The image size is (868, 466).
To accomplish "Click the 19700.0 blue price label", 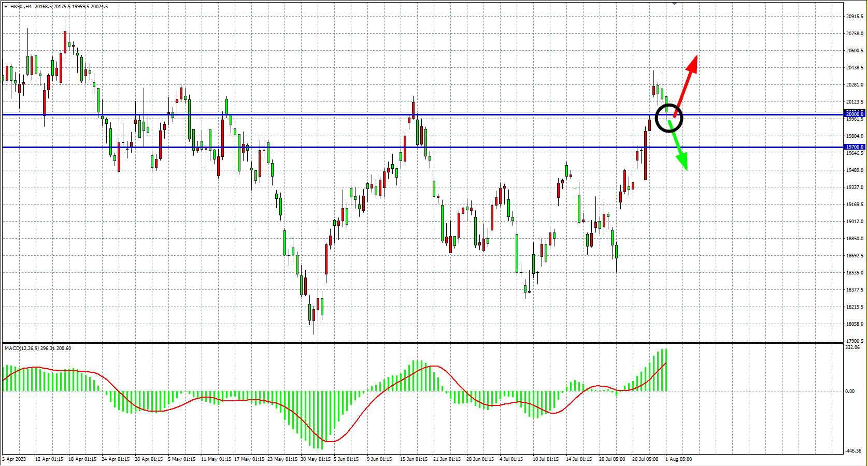I will tap(855, 147).
